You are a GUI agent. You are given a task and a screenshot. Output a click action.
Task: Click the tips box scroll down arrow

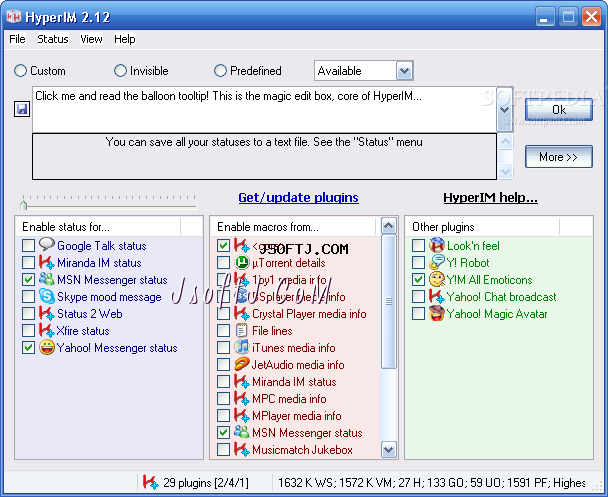pos(505,171)
